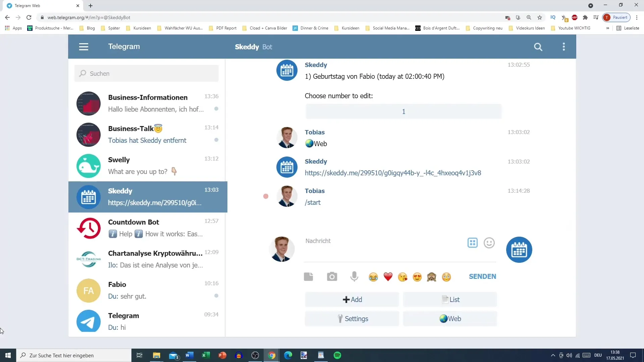
Task: Open the Dinner & Crime bookmark
Action: [311, 28]
